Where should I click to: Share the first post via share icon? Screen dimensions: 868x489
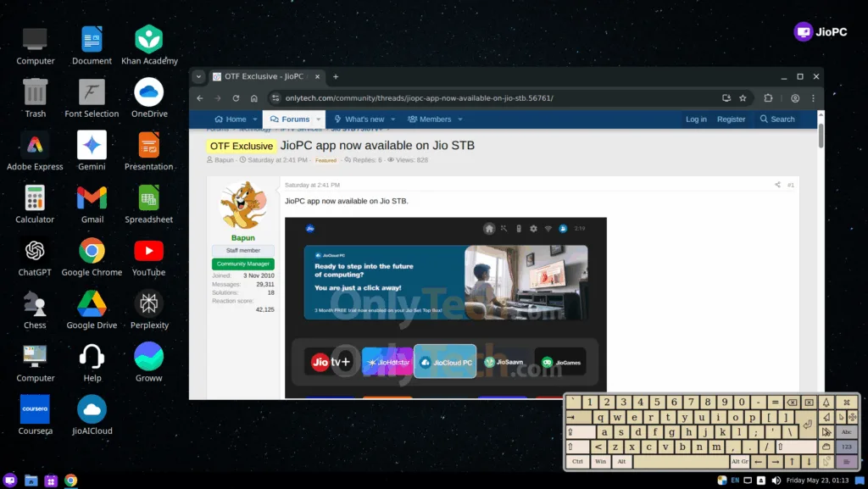click(x=777, y=185)
